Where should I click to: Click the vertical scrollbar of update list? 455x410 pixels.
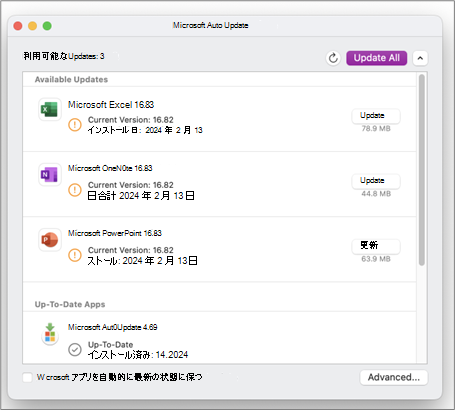422,170
